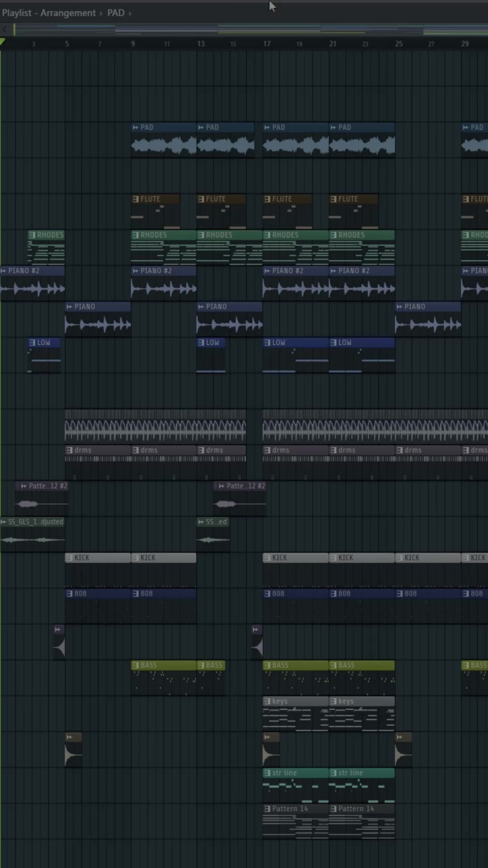Jump to bar 25 on the timeline ruler

tap(399, 44)
